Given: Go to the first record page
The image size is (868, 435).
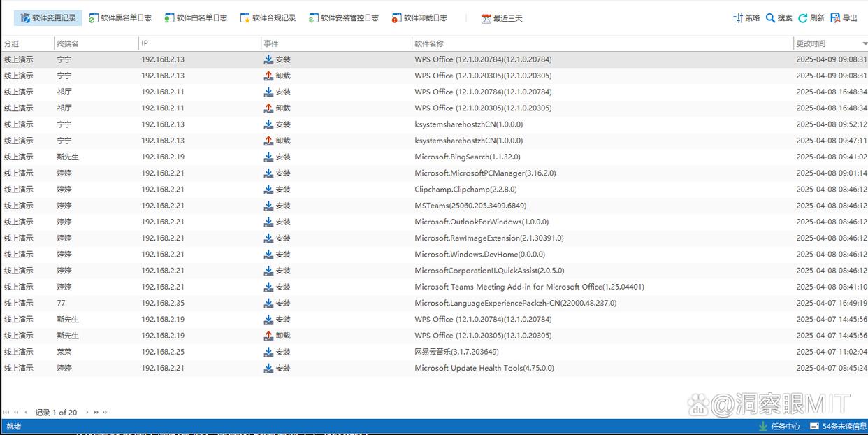Looking at the screenshot, I should tap(6, 413).
